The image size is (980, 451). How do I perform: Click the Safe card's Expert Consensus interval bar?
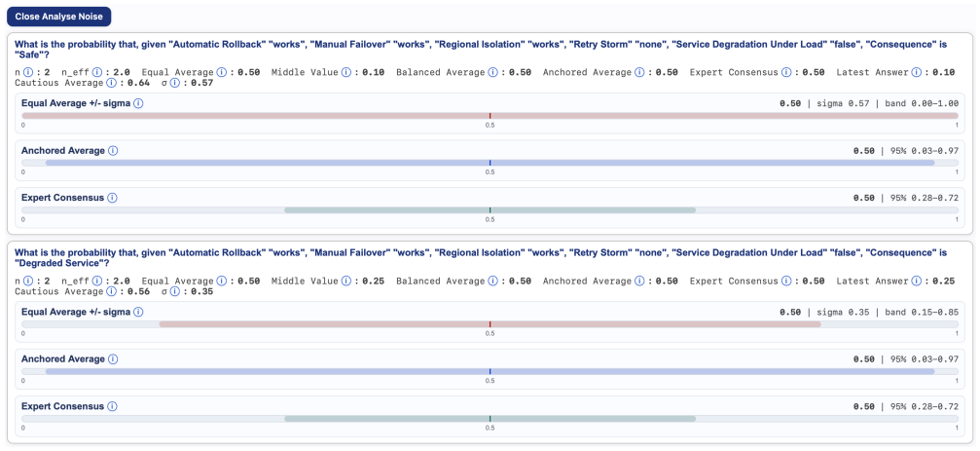pos(490,210)
